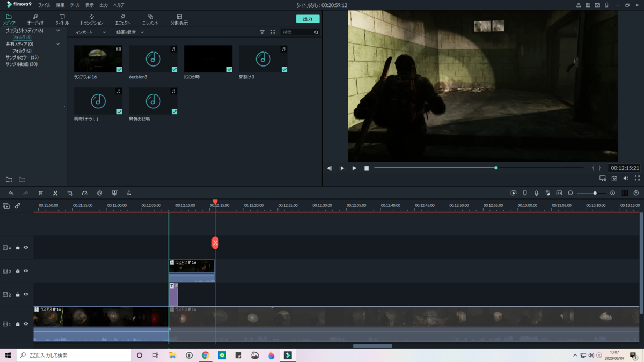Enter full screen preview
This screenshot has width=644, height=362.
tap(637, 178)
